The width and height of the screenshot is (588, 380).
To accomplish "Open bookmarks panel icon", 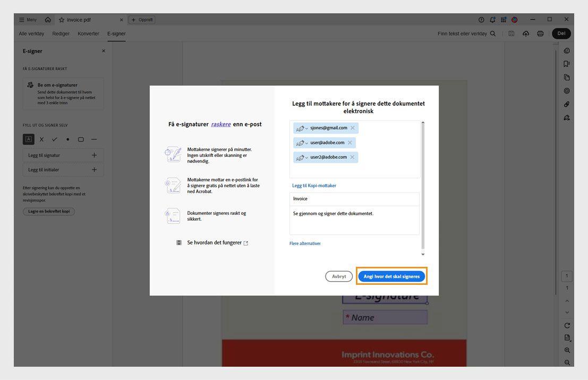I will [x=567, y=64].
